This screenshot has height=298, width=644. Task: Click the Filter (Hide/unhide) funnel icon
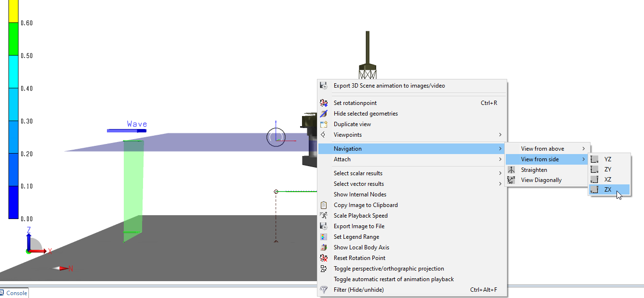tap(324, 290)
